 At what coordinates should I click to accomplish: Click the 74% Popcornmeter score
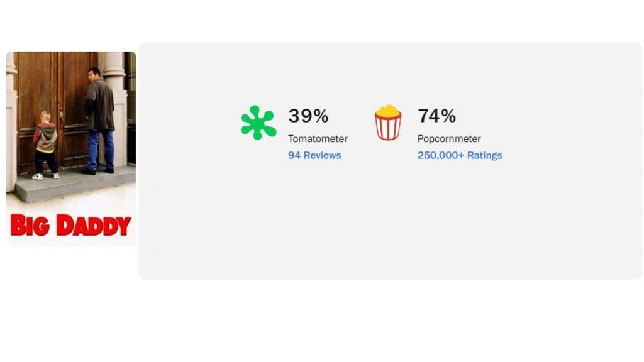click(x=436, y=116)
